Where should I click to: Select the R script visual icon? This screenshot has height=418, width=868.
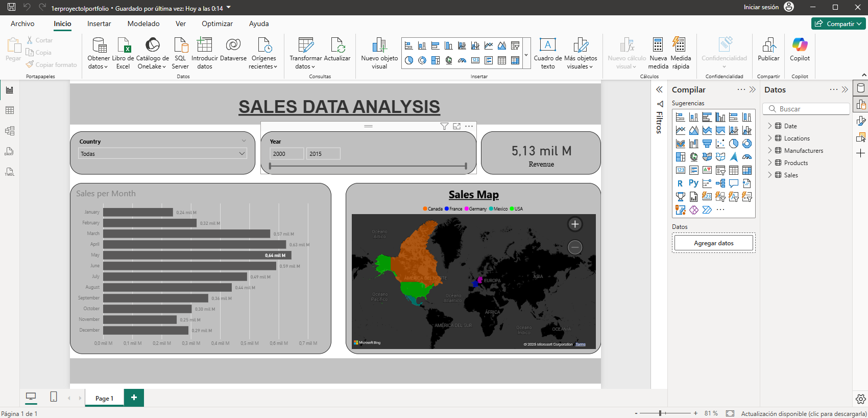[x=681, y=183]
